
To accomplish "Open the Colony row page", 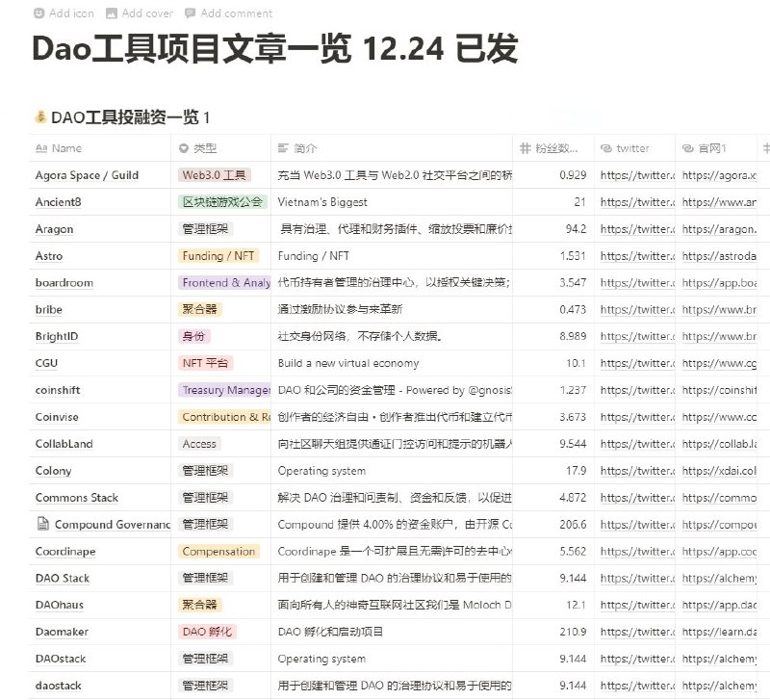I will [x=53, y=471].
